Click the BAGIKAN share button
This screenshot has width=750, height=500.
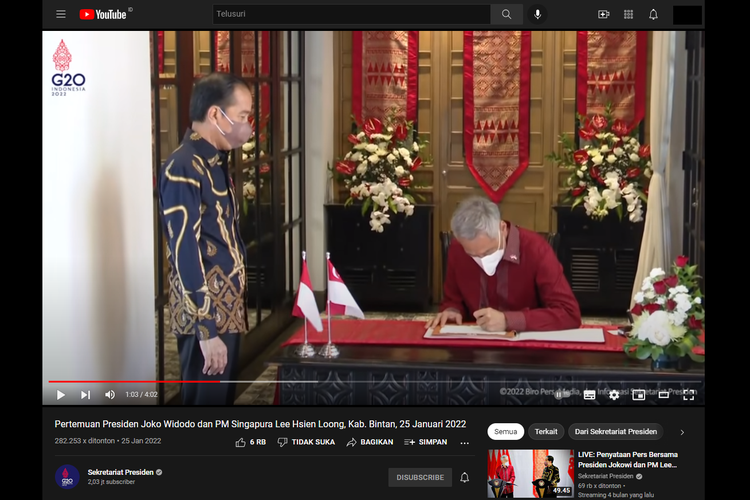click(370, 442)
